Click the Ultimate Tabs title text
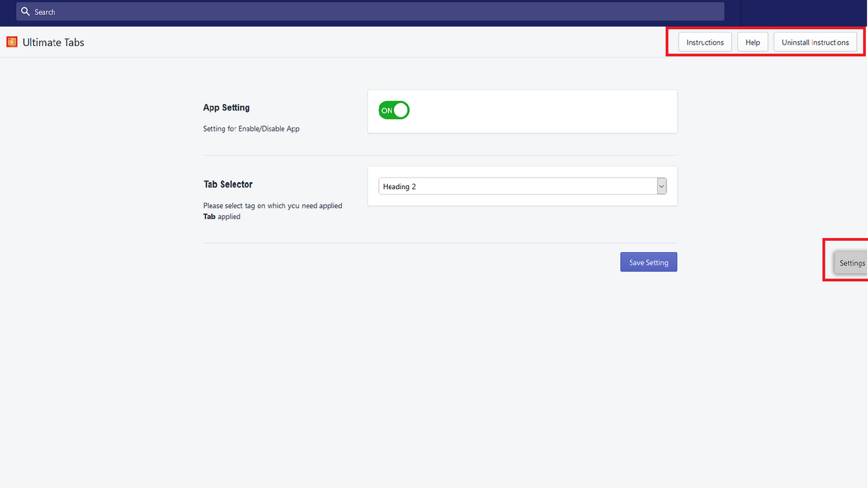 pyautogui.click(x=53, y=42)
